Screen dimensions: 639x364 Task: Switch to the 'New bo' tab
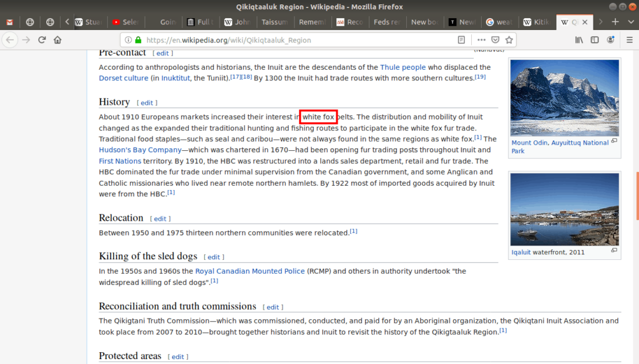click(x=424, y=22)
